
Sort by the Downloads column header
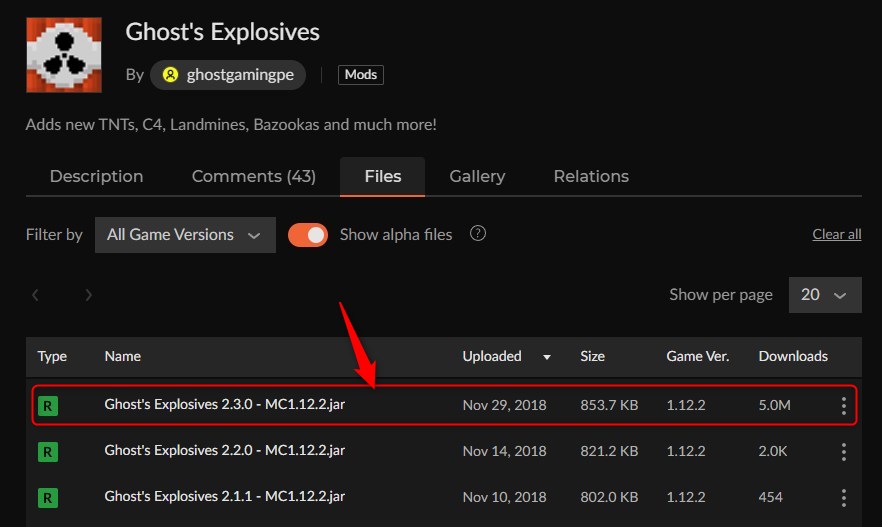793,356
